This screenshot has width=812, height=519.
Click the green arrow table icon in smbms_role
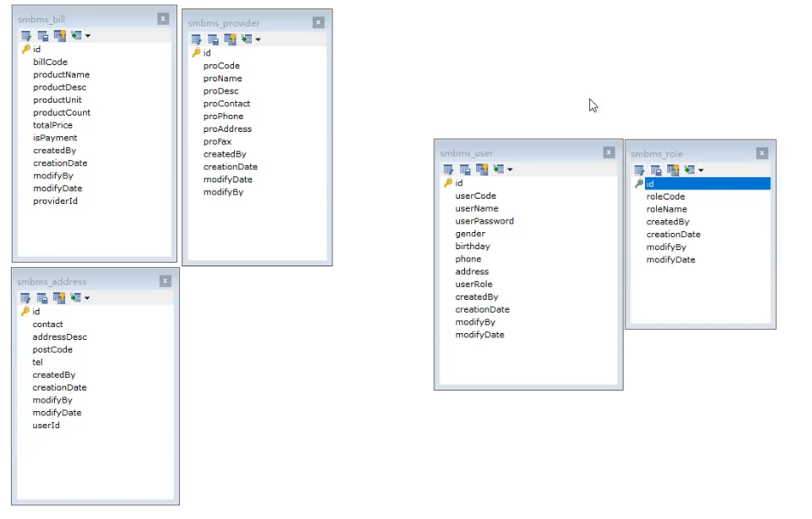689,170
